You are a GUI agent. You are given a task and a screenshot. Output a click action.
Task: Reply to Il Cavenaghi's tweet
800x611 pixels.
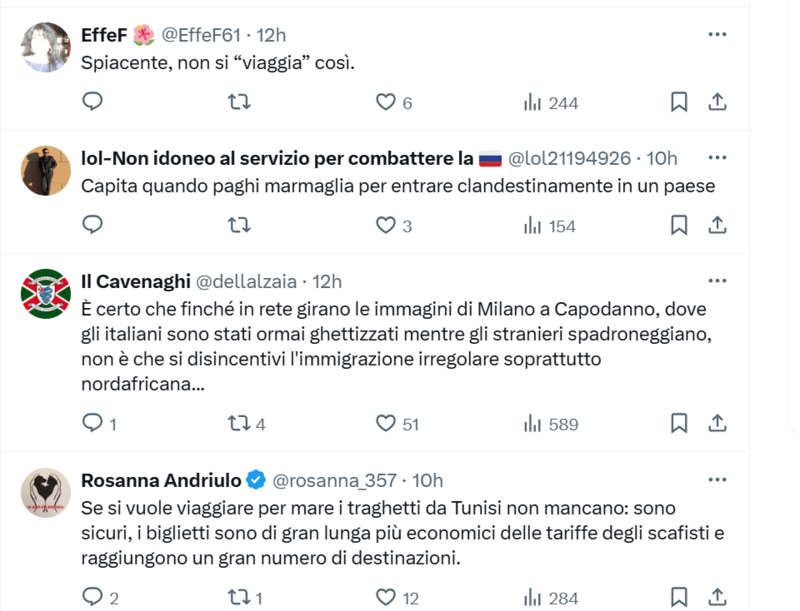93,424
